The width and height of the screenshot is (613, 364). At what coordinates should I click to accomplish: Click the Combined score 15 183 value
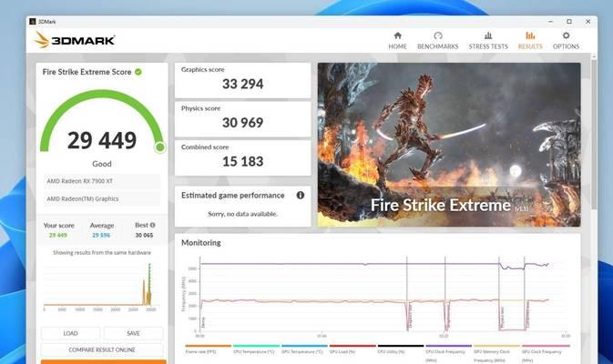(x=243, y=161)
